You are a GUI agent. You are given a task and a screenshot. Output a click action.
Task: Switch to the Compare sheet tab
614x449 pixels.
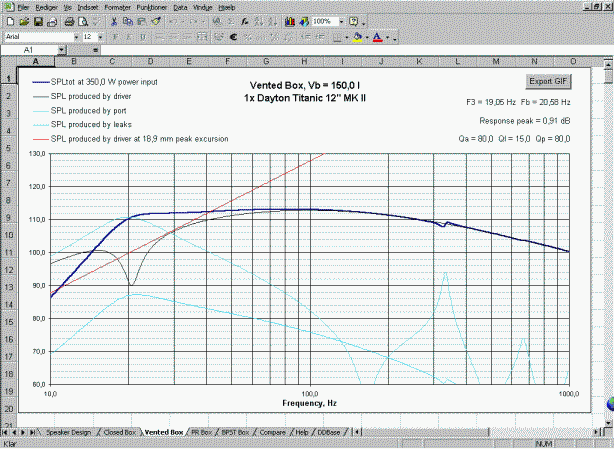pyautogui.click(x=273, y=432)
